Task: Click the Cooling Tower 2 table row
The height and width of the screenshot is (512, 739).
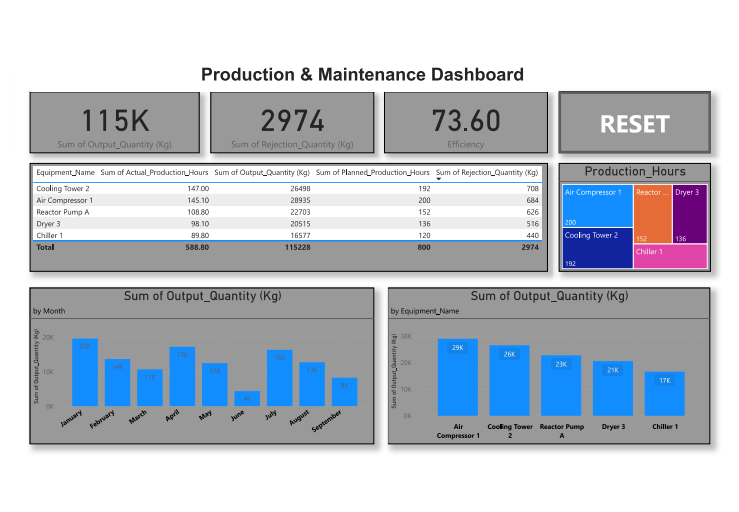Action: 287,189
